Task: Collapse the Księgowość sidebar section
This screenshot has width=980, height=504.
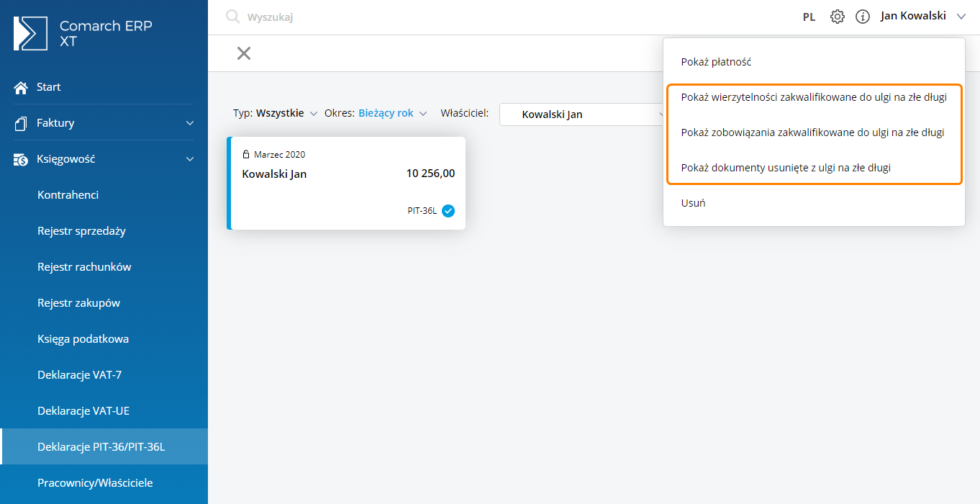Action: [x=190, y=159]
